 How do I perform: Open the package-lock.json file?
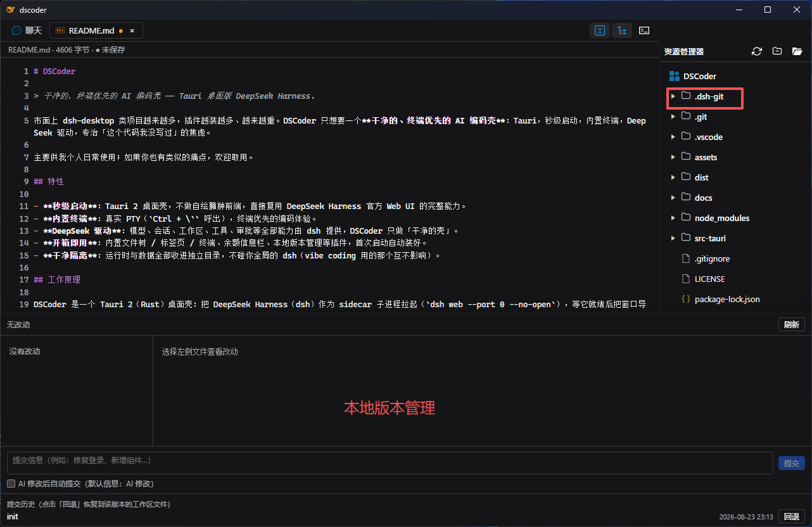click(727, 299)
